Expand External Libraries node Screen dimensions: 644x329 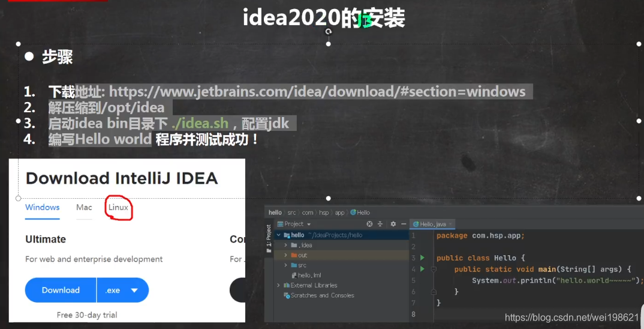point(278,285)
